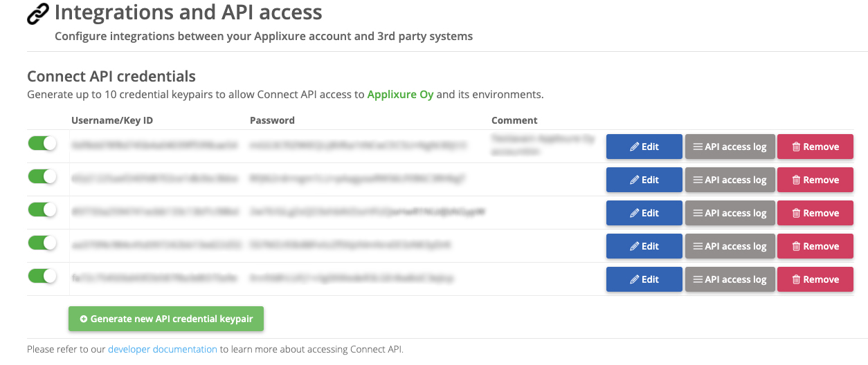This screenshot has height=365, width=868.
Task: Switch off the third credential toggle
Action: click(42, 209)
